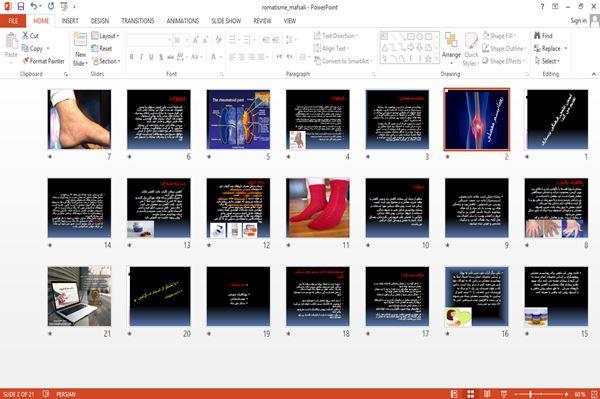Select slide 20 with yellow text
Image resolution: width=600 pixels, height=399 pixels.
159,296
